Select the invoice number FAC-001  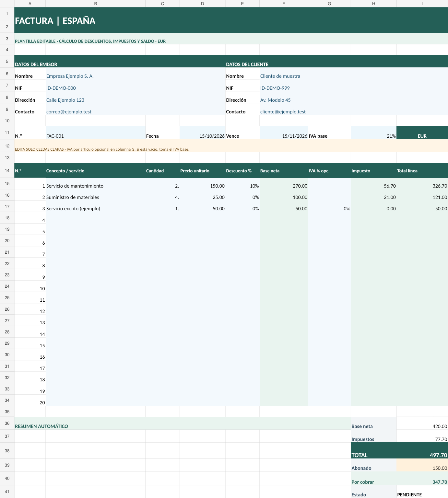96,133
